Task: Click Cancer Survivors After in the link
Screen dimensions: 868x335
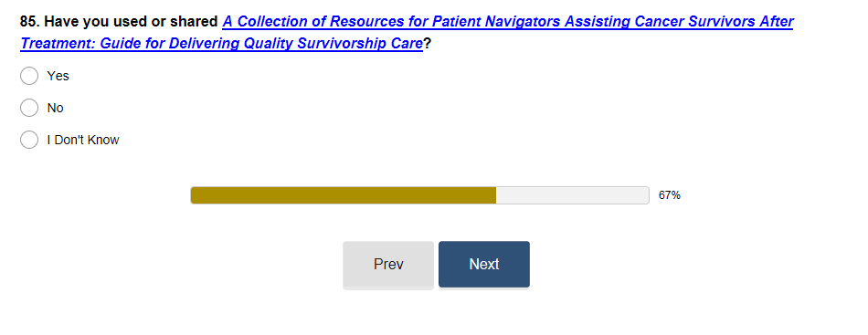Action: coord(715,22)
